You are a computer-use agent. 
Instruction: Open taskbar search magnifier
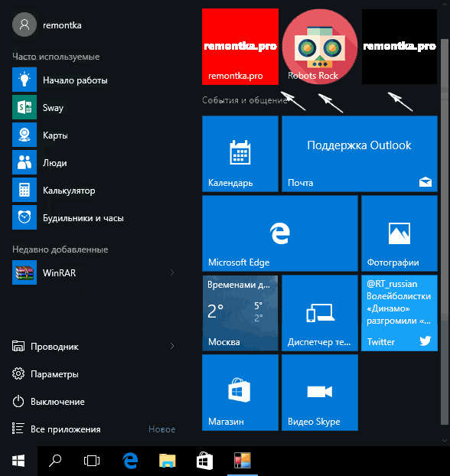click(x=55, y=461)
